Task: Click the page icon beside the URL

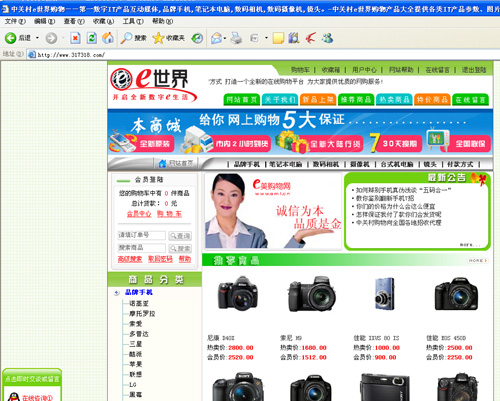Action: pos(32,54)
